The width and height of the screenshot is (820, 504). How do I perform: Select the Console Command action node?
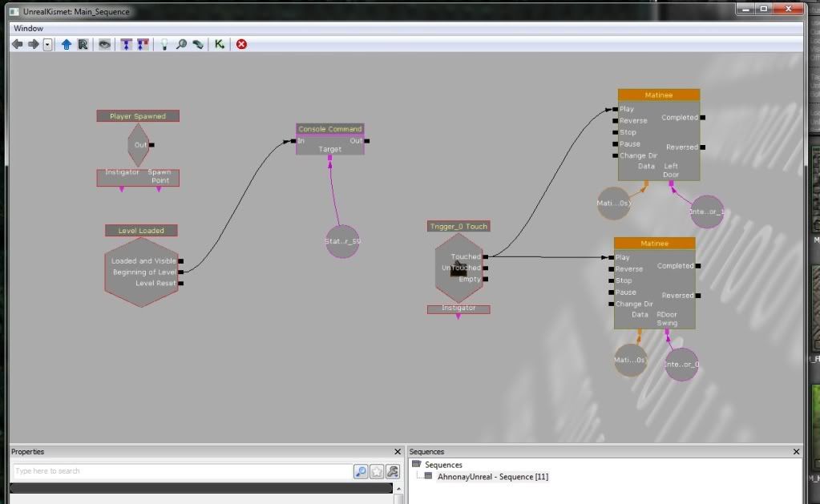pyautogui.click(x=330, y=129)
